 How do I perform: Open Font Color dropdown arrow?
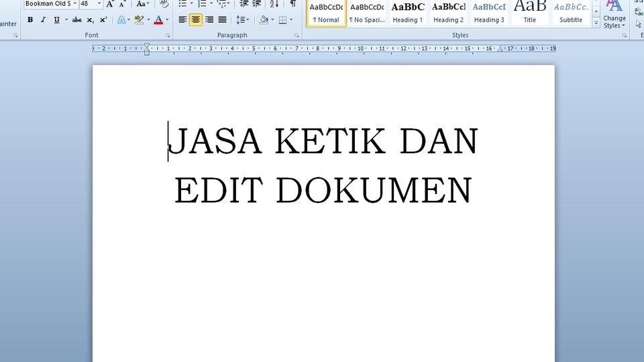click(x=167, y=19)
